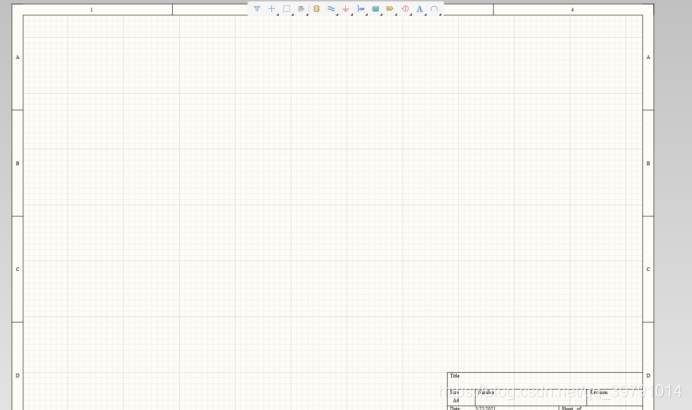Click the Number field in title block
The width and height of the screenshot is (692, 410).
(x=486, y=392)
